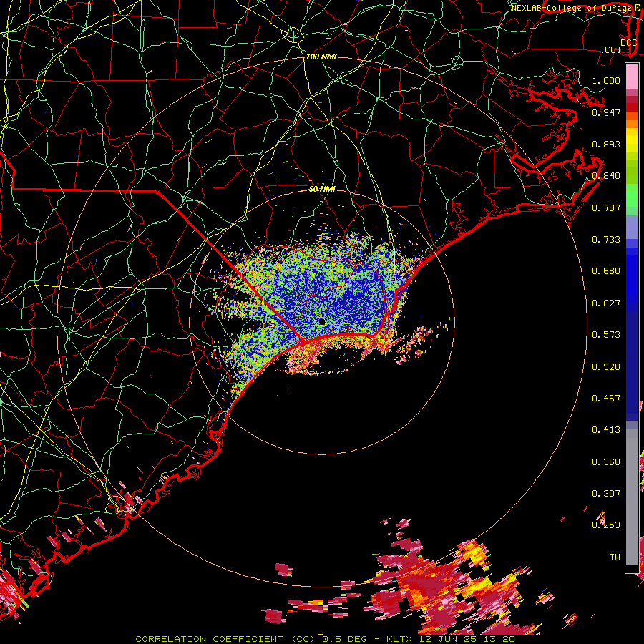Screen dimensions: 644x644
Task: Click the 100 NMI range ring label
Action: coord(321,57)
